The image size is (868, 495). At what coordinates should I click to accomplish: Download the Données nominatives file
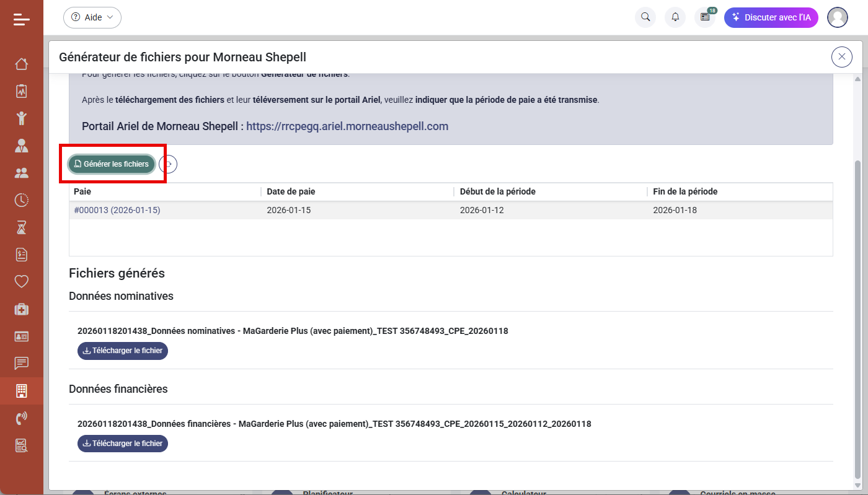[x=122, y=351]
